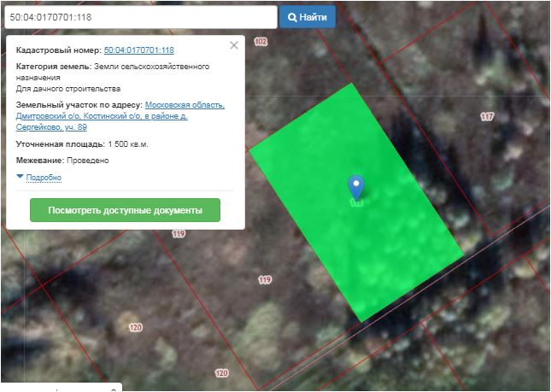Viewport: 551px width, 392px height.
Task: Click the 119 label bordering the info popup
Action: pyautogui.click(x=179, y=234)
